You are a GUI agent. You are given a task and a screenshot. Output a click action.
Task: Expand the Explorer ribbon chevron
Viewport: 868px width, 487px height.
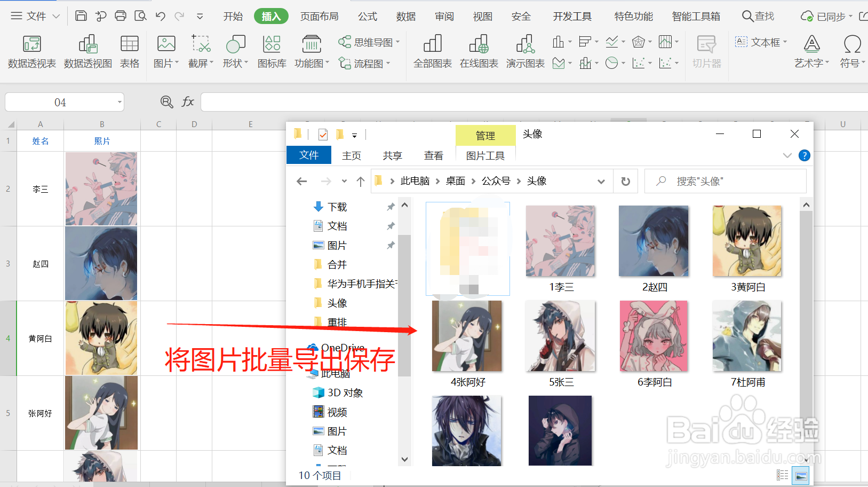(787, 155)
